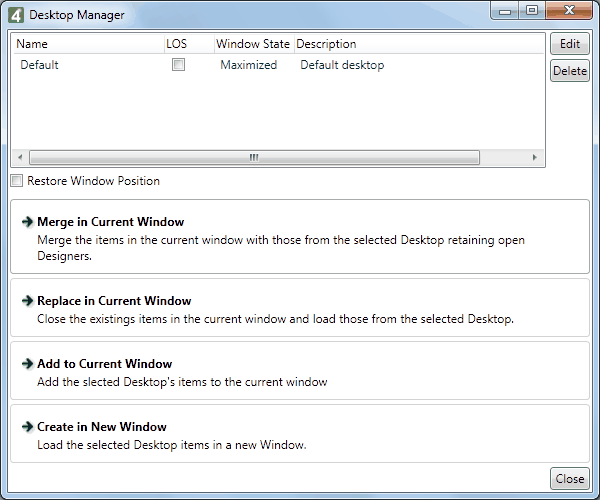This screenshot has width=600, height=500.
Task: Choose Add to Current Window option
Action: (300, 371)
